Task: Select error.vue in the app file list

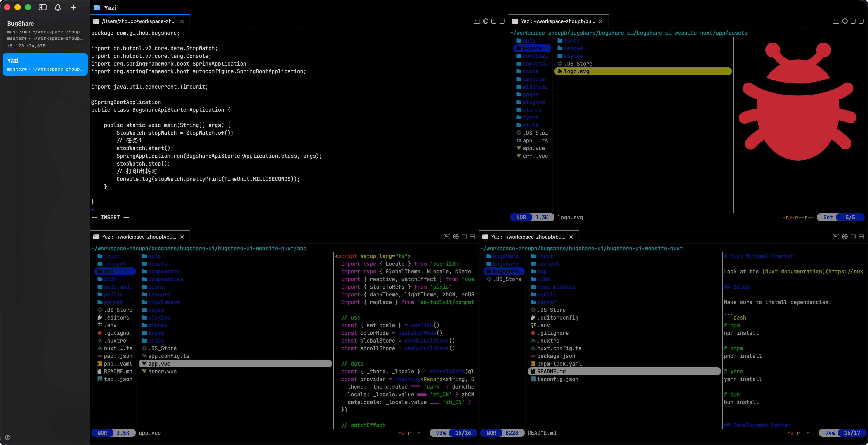Action: 162,371
